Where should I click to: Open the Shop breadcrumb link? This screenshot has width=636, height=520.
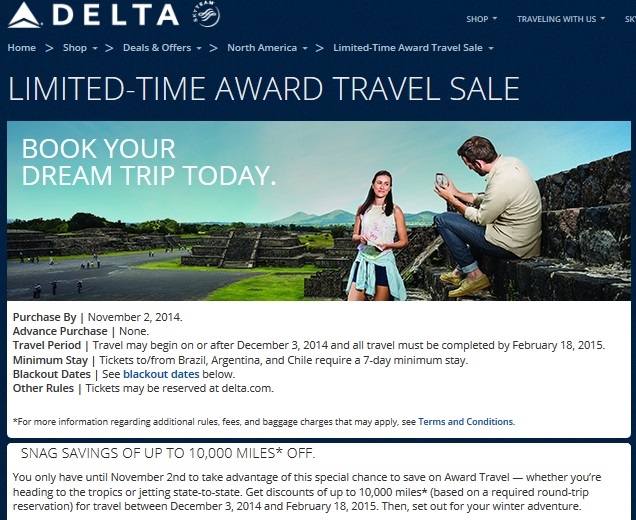[75, 47]
